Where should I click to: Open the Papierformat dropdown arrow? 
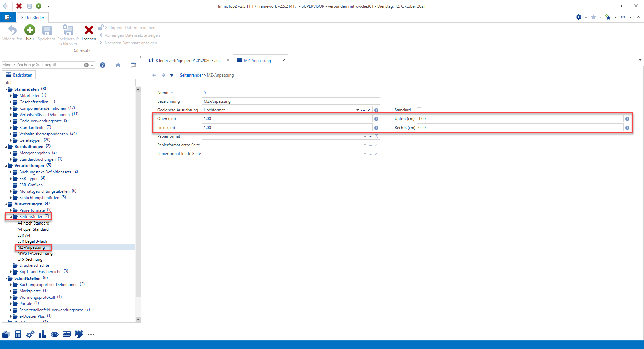click(x=365, y=136)
